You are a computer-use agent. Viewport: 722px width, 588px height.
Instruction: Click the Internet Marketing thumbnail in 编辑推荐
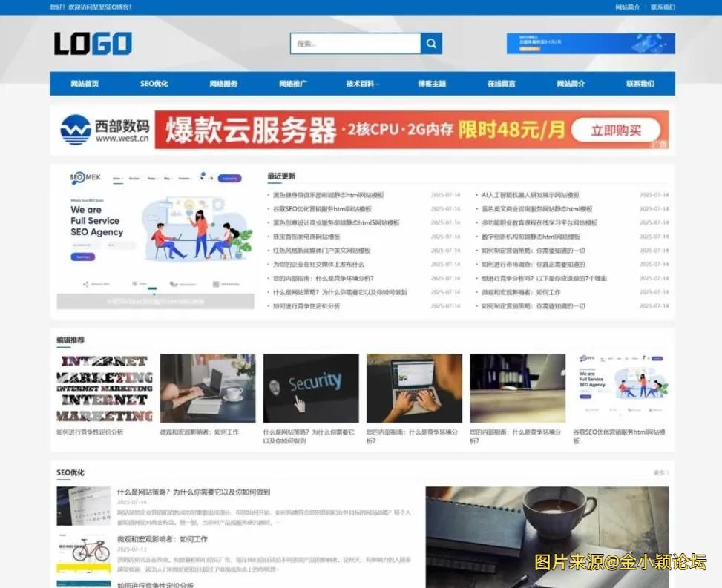tap(104, 388)
